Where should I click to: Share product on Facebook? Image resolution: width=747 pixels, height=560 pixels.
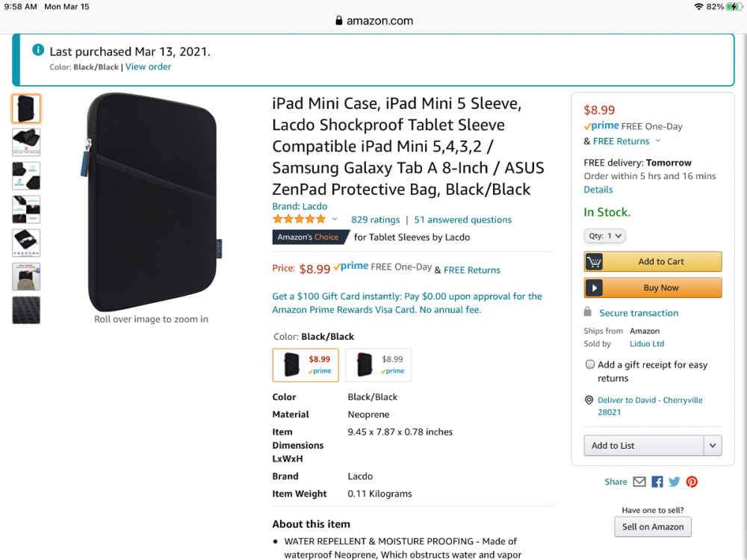click(657, 482)
